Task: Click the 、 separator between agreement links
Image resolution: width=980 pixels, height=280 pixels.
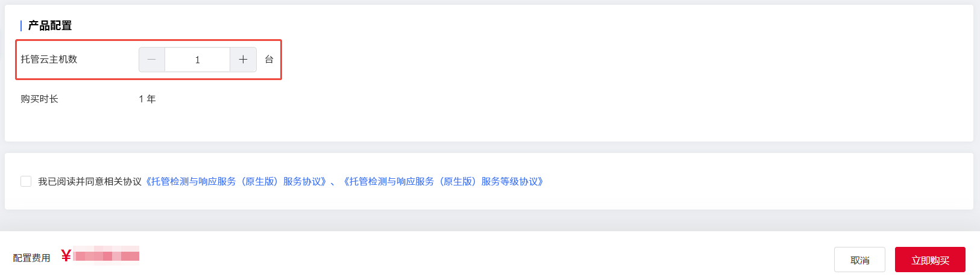Action: [334, 182]
